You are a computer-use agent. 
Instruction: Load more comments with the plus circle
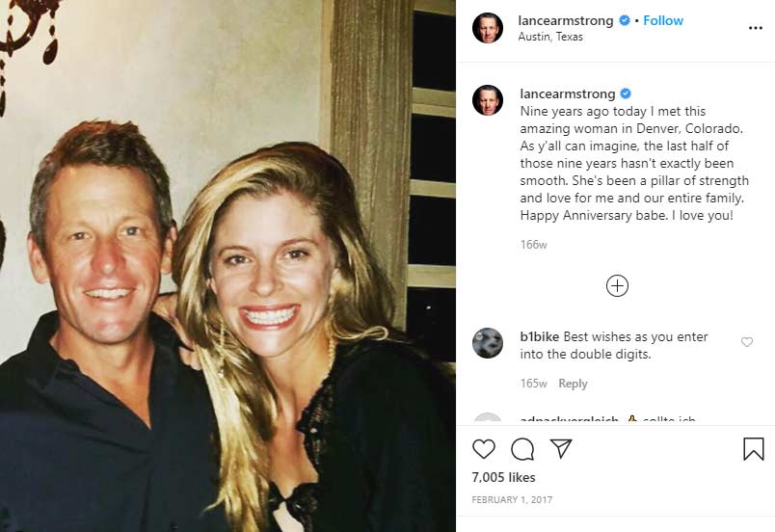(617, 285)
